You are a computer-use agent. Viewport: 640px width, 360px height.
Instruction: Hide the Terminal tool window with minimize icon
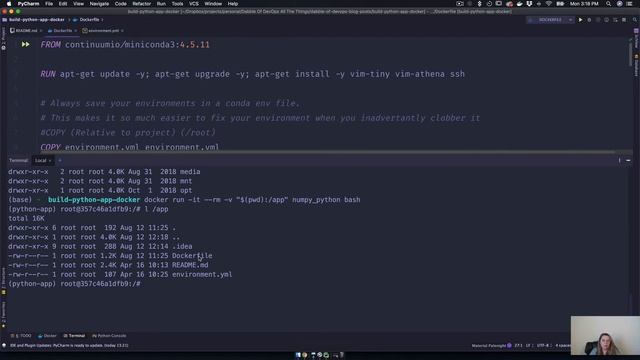[x=628, y=160]
